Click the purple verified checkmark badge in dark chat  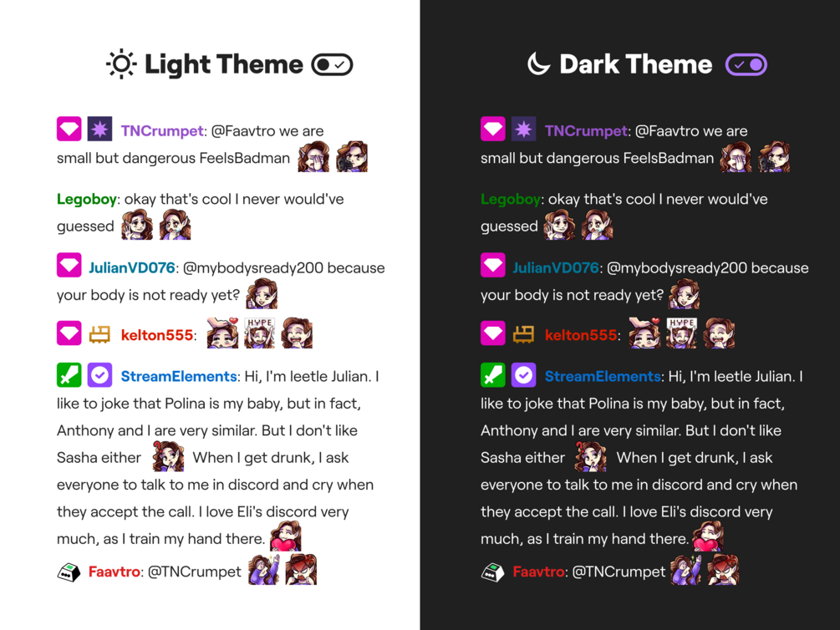[x=523, y=375]
